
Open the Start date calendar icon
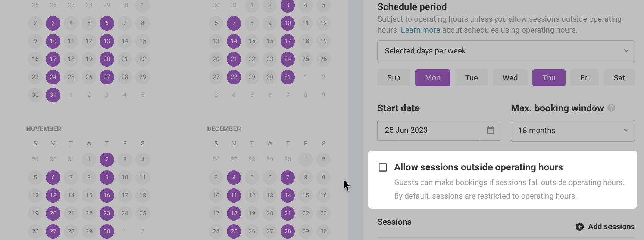coord(490,130)
